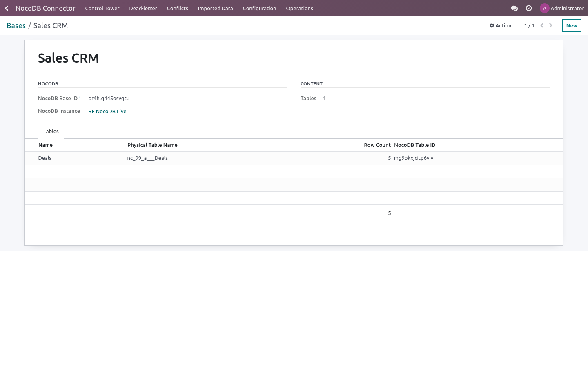Click the Sales CRM record title

[69, 58]
